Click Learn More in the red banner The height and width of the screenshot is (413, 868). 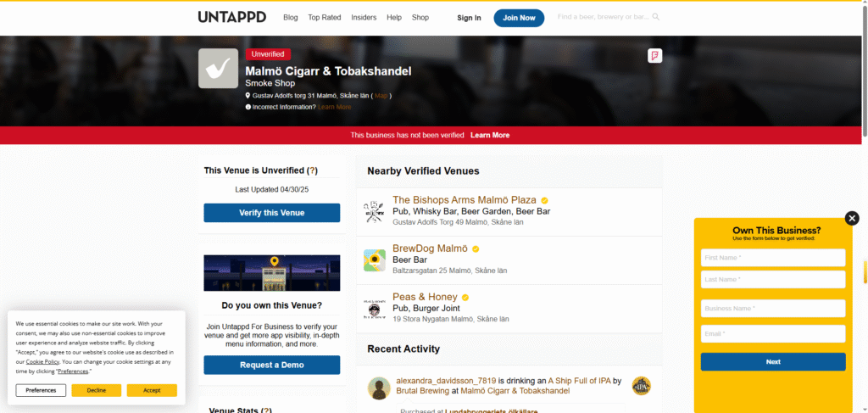[490, 135]
